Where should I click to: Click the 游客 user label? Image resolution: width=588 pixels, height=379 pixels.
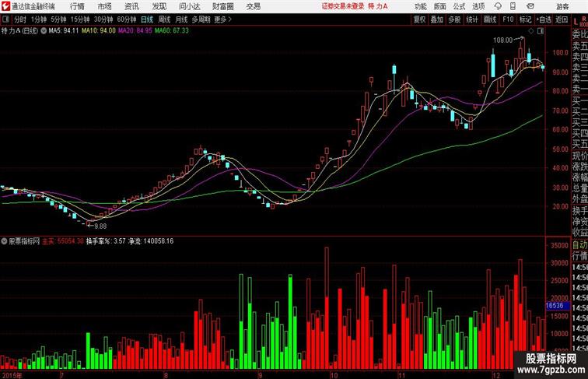[x=562, y=6]
